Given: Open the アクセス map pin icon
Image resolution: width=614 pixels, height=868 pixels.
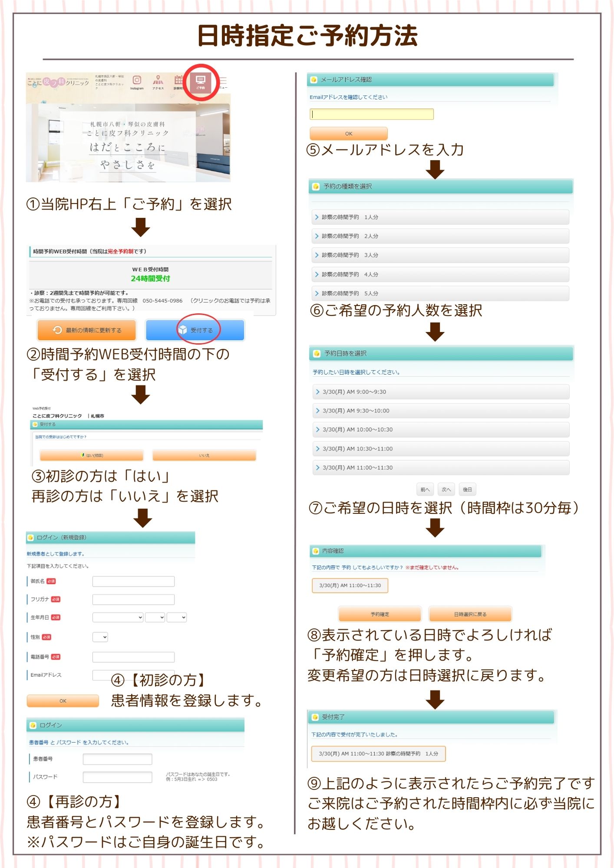Looking at the screenshot, I should pos(158,81).
